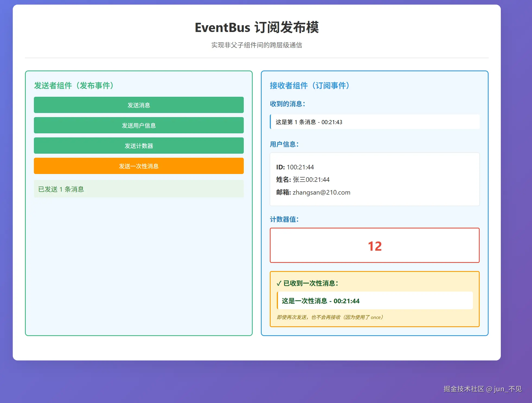Click the 已发送 1 条消息 status bar
The width and height of the screenshot is (532, 403).
click(139, 189)
